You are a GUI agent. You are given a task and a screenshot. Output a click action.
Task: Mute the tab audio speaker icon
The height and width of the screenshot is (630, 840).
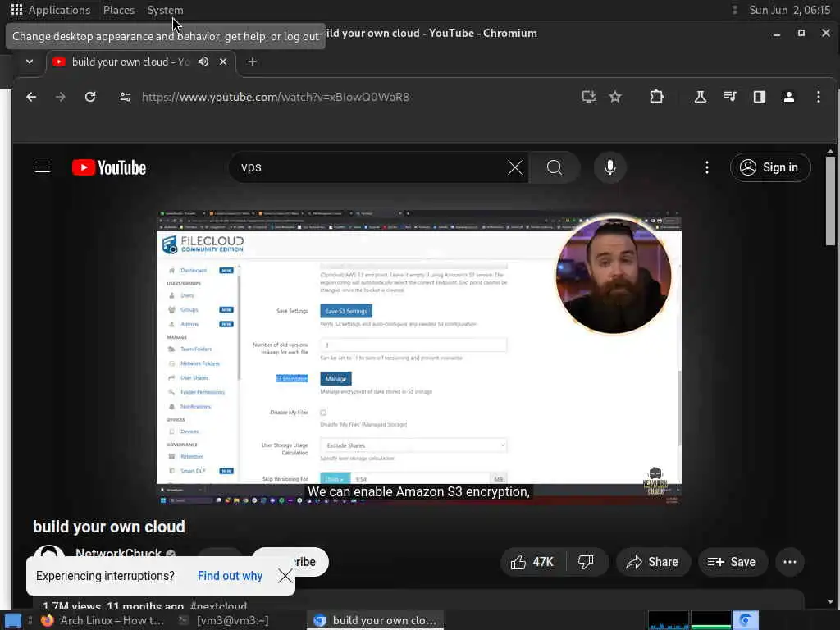203,62
